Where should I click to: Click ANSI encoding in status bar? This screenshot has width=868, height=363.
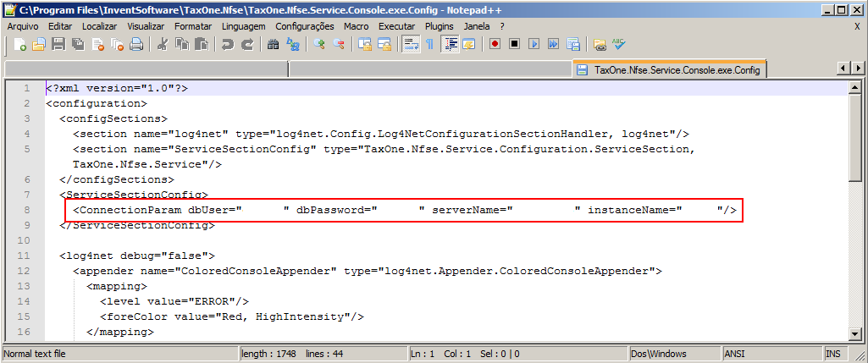pyautogui.click(x=772, y=354)
